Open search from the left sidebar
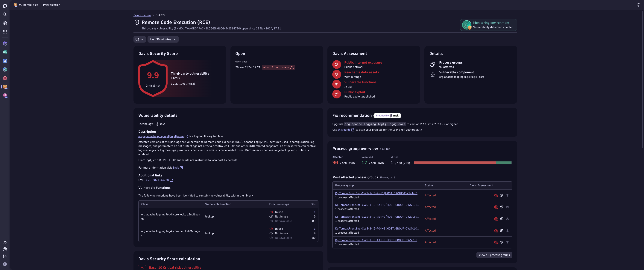The image size is (644, 270). tap(5, 14)
